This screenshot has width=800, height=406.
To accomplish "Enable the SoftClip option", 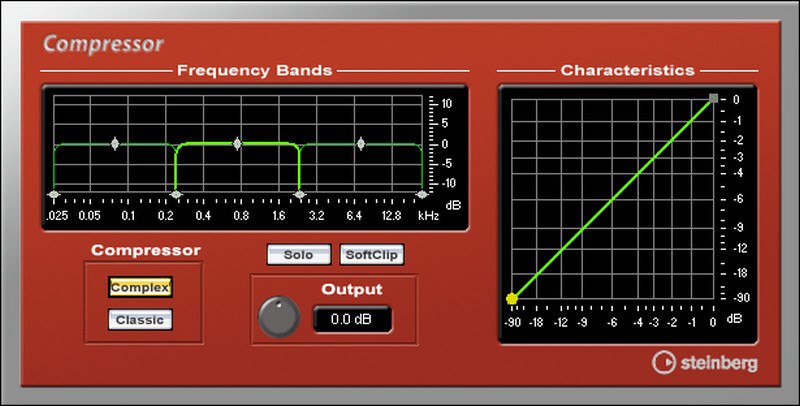I will click(372, 254).
